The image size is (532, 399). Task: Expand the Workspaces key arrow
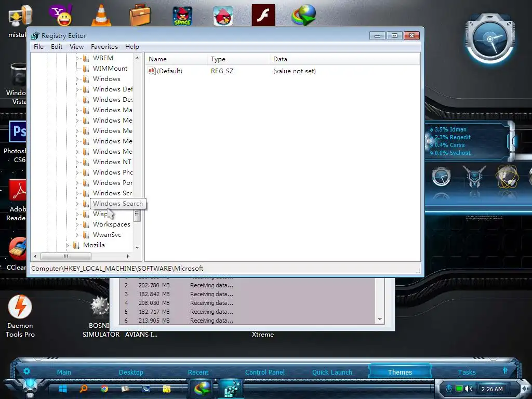pyautogui.click(x=77, y=224)
